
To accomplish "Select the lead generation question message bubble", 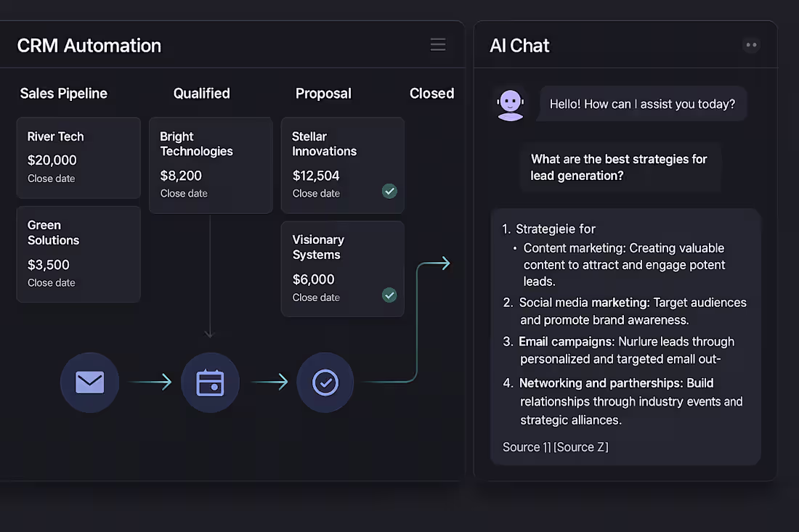I will [621, 167].
